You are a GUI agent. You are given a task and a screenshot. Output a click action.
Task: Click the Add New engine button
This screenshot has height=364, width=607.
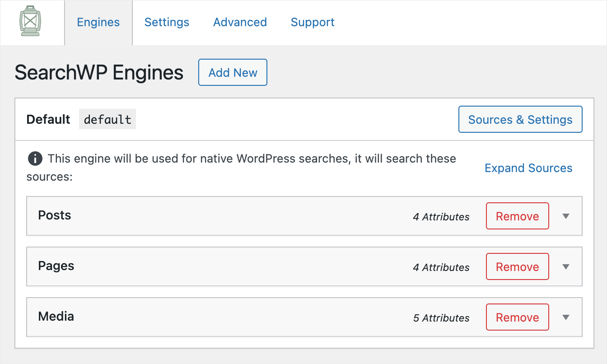click(233, 72)
